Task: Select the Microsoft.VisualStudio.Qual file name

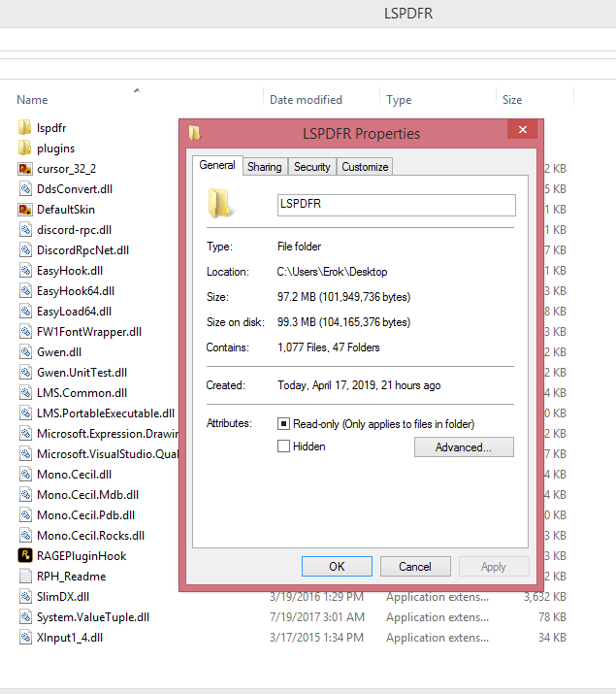Action: click(108, 453)
